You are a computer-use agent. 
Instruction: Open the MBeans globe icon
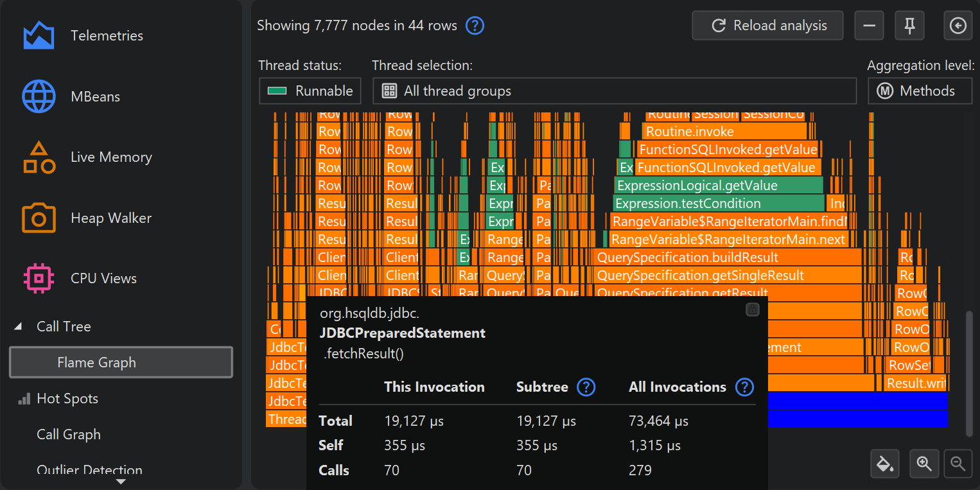tap(39, 97)
